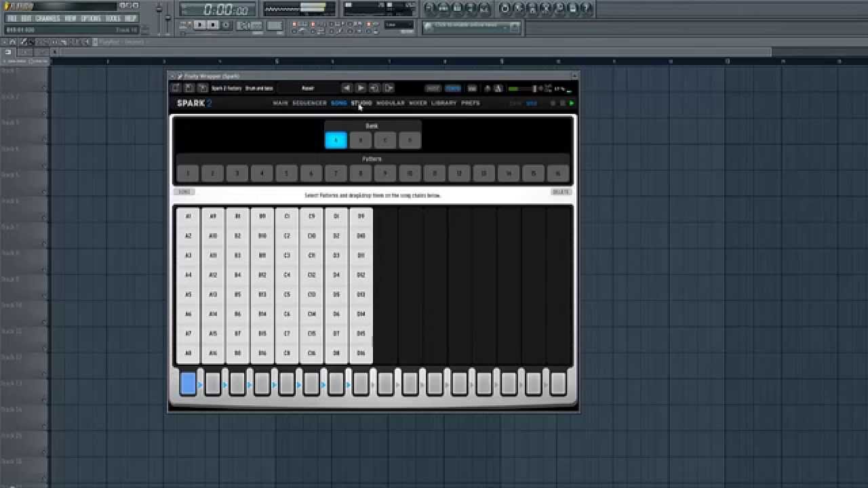Viewport: 868px width, 488px height.
Task: Open FL Studio FILE menu
Action: coord(12,18)
